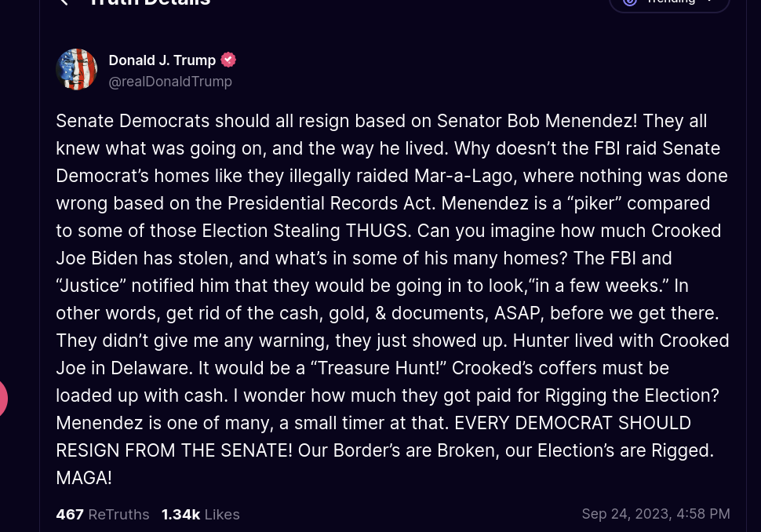Click the swirl icon in the Trending pill
This screenshot has height=532, width=761.
629,2
